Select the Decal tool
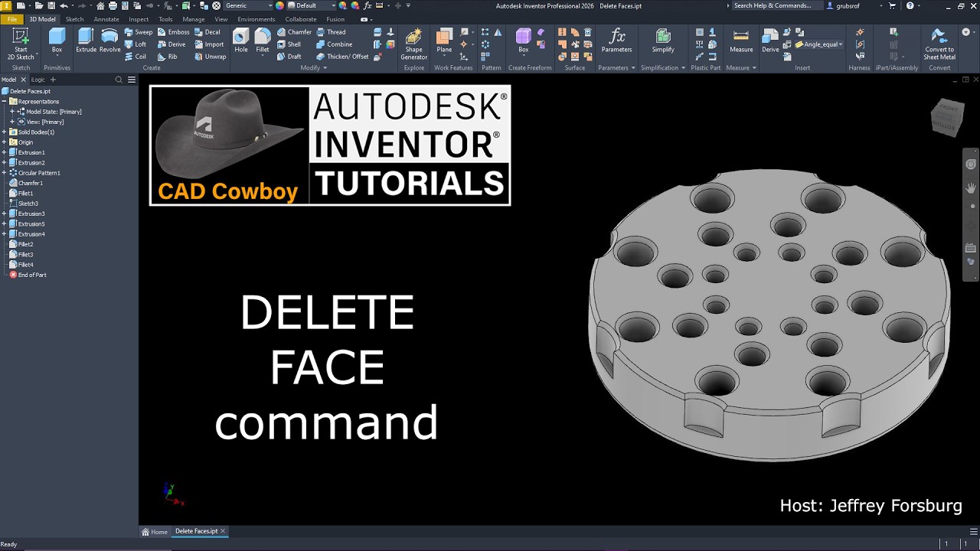Screen dimensions: 980x551 pos(207,32)
